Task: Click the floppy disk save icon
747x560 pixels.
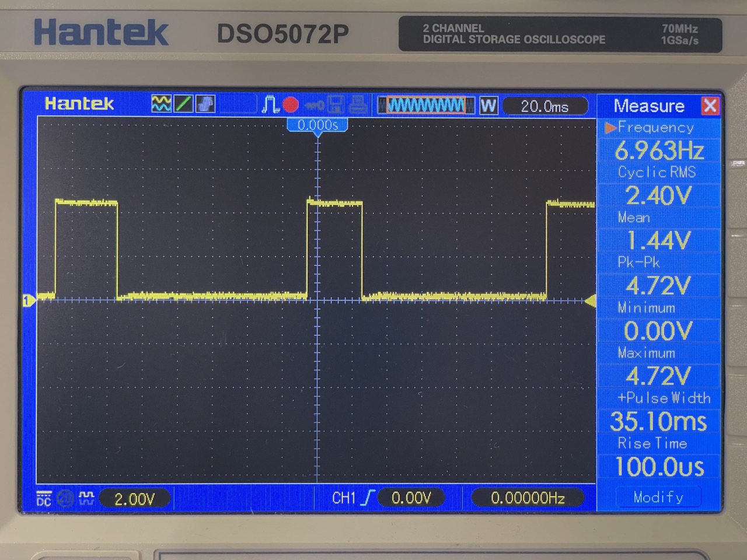Action: [x=336, y=105]
